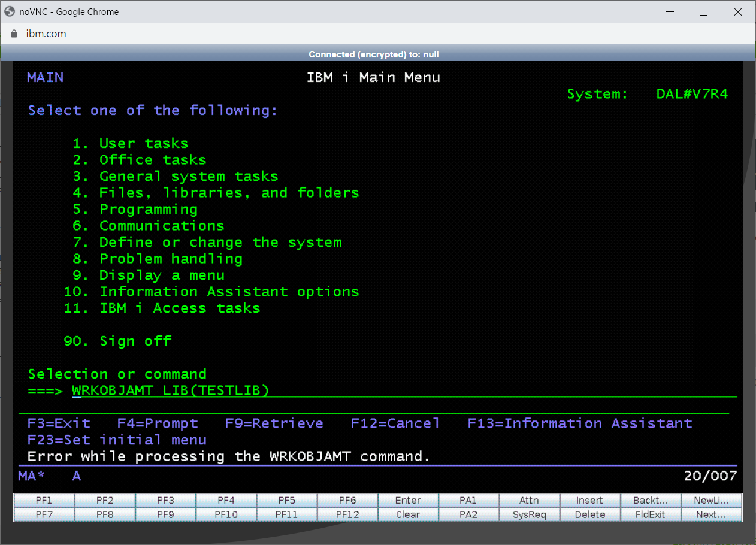
Task: Click the PF8 key button
Action: tap(105, 514)
